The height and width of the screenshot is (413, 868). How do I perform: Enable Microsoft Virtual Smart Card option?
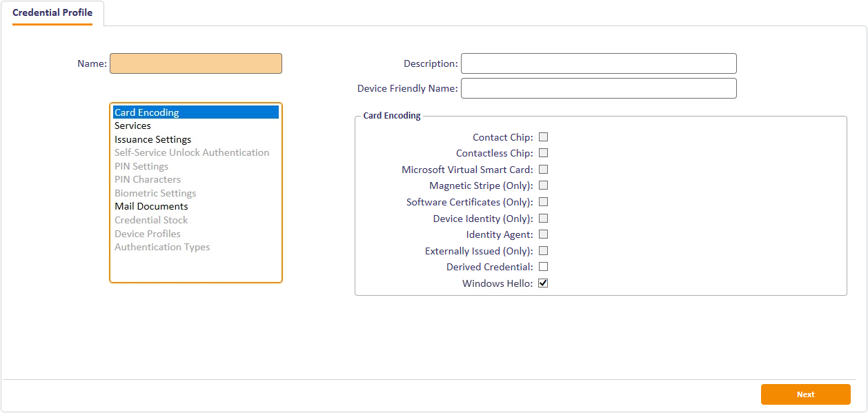point(543,170)
